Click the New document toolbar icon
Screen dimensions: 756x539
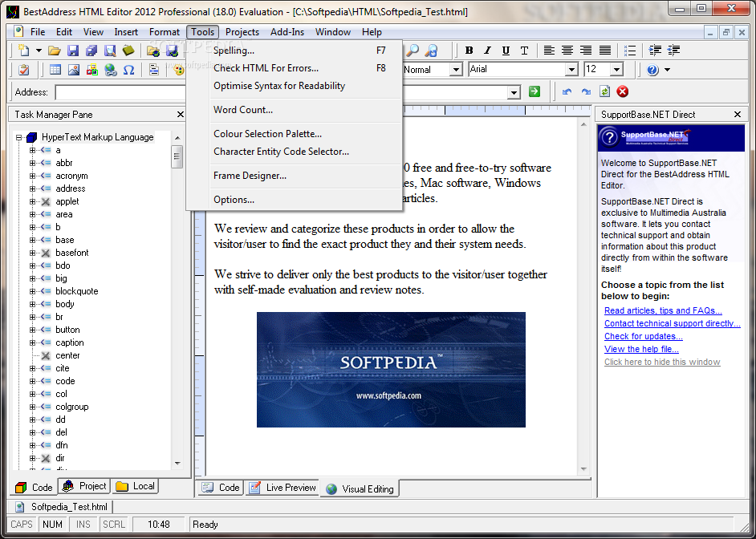pos(23,50)
